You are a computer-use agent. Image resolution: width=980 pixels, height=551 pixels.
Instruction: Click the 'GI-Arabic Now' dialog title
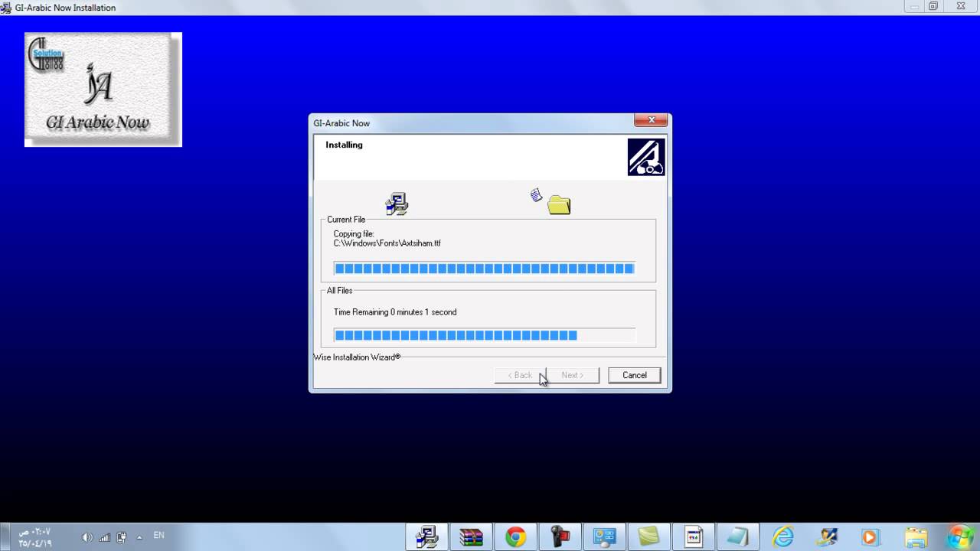pyautogui.click(x=341, y=123)
